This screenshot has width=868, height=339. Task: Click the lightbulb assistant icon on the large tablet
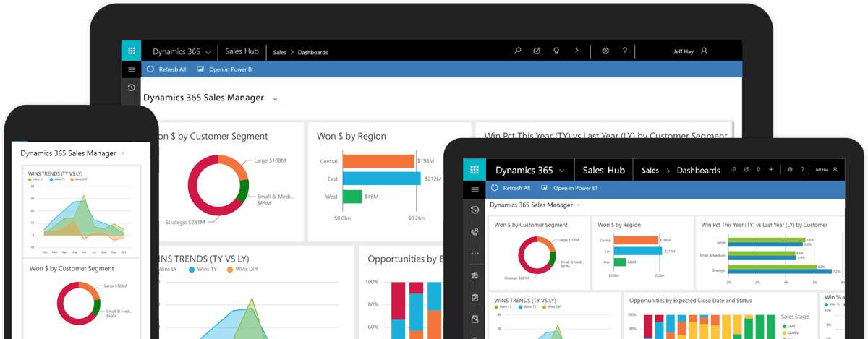pyautogui.click(x=556, y=51)
